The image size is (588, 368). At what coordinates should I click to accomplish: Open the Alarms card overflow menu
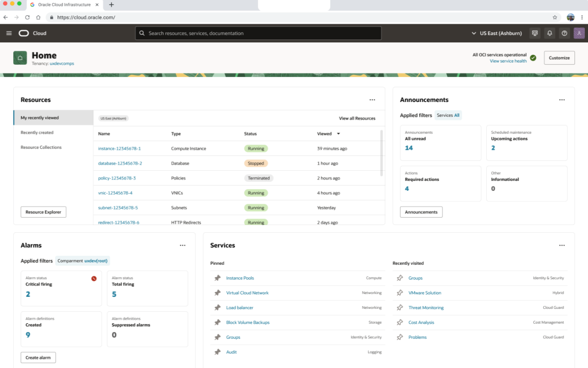coord(182,245)
